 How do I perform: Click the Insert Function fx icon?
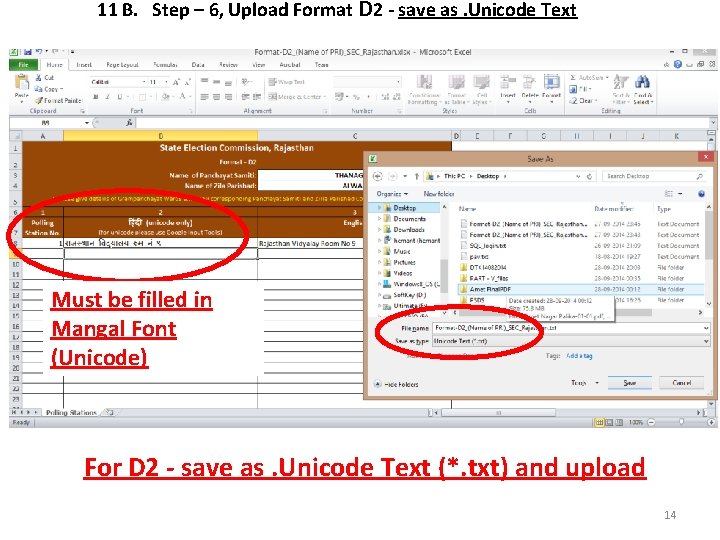pyautogui.click(x=129, y=123)
